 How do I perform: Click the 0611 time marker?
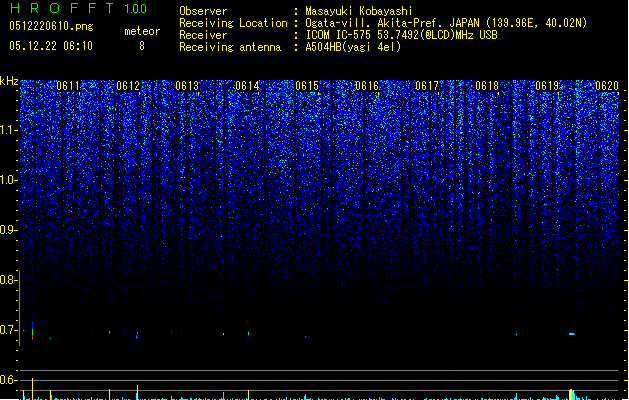coord(68,86)
